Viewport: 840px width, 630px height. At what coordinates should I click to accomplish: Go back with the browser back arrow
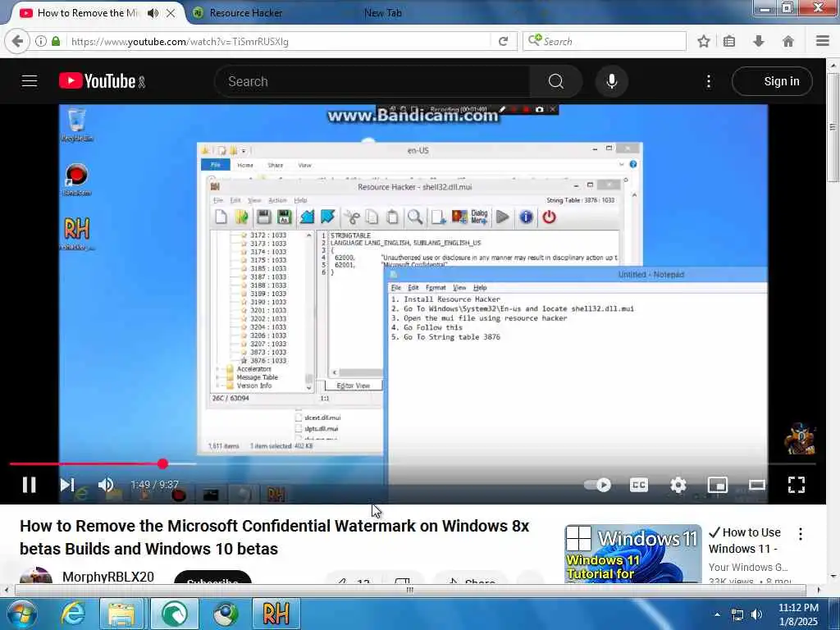(17, 41)
